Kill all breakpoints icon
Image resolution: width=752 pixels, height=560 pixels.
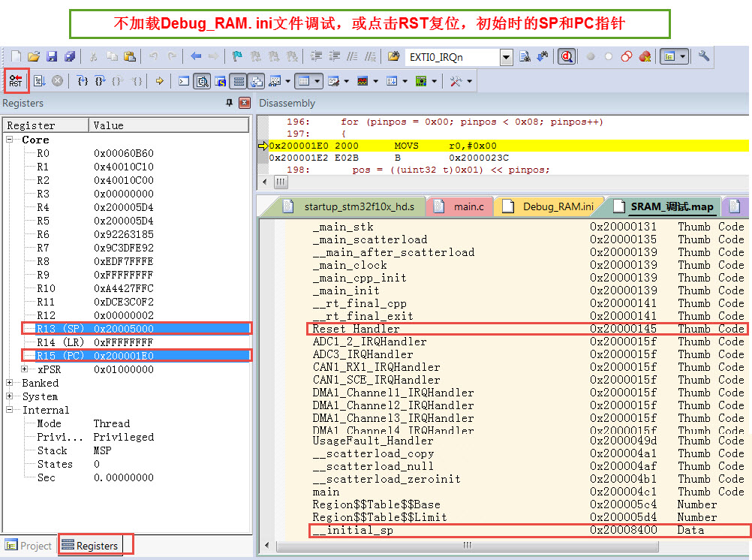tap(645, 56)
